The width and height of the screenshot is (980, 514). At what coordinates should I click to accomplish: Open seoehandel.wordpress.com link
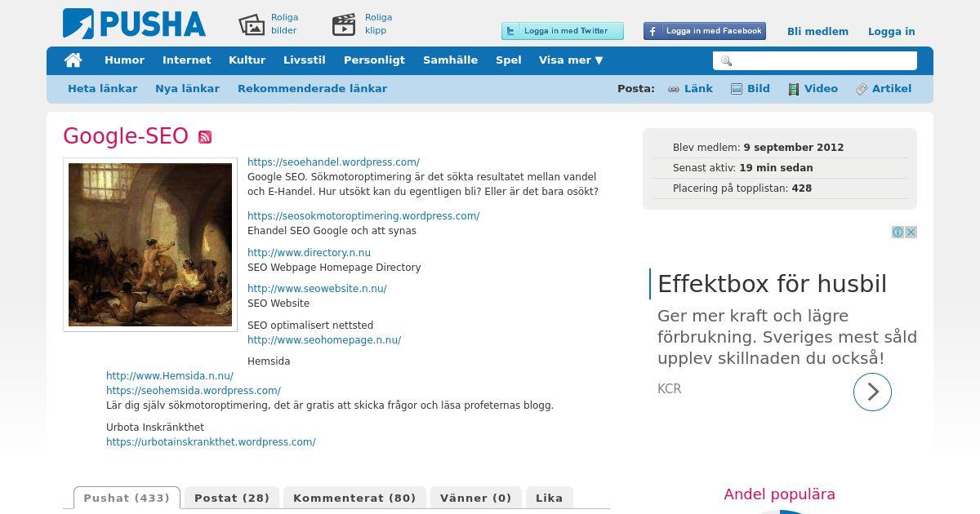click(x=333, y=162)
